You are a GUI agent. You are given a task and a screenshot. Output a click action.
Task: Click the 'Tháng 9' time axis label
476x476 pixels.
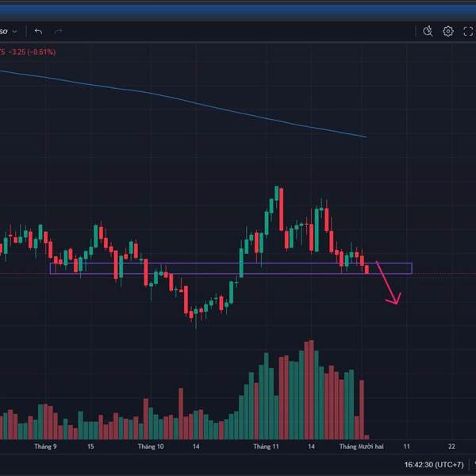click(45, 447)
